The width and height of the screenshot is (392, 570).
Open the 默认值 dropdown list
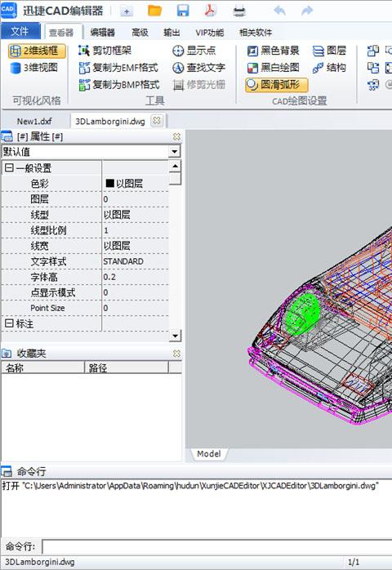click(x=175, y=152)
